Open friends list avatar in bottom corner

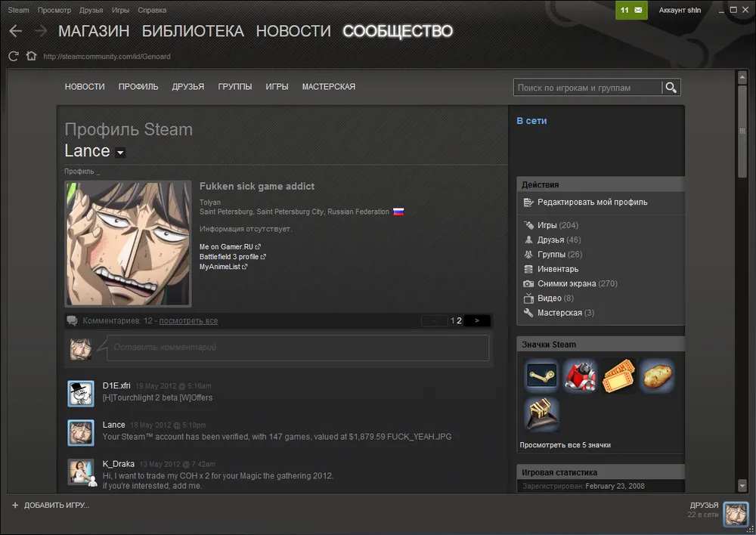pos(736,514)
